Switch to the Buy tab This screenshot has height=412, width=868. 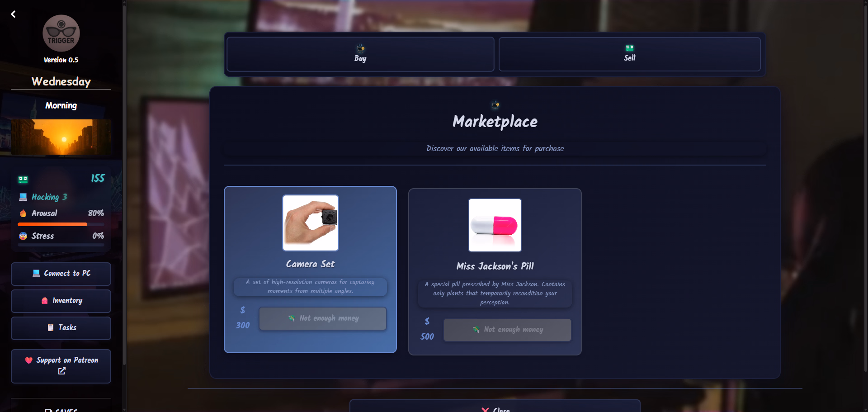pyautogui.click(x=360, y=54)
